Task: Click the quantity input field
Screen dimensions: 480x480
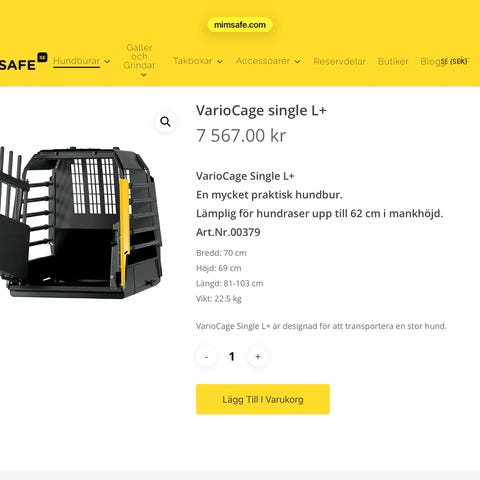Action: pyautogui.click(x=232, y=357)
